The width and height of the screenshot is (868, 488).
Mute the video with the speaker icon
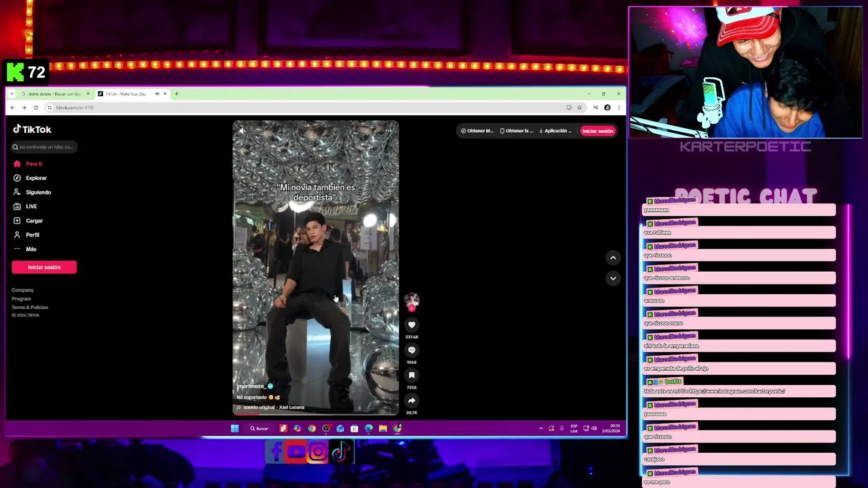pos(242,131)
